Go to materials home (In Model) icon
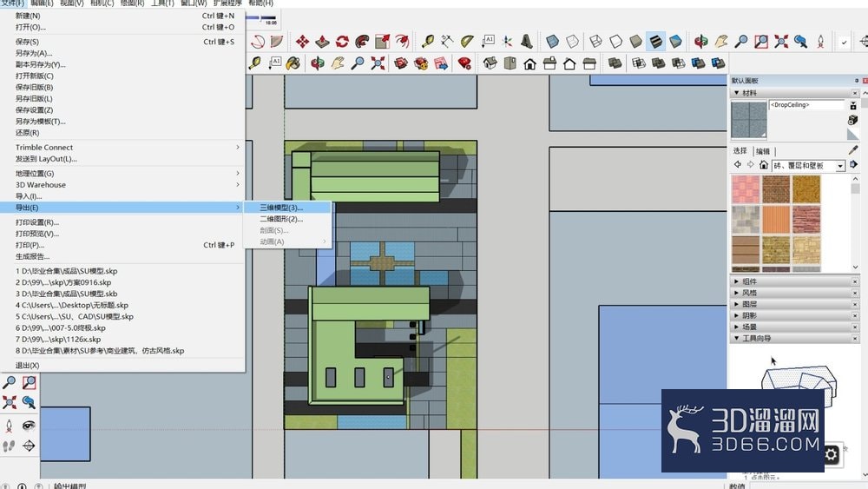The height and width of the screenshot is (489, 868). 763,165
